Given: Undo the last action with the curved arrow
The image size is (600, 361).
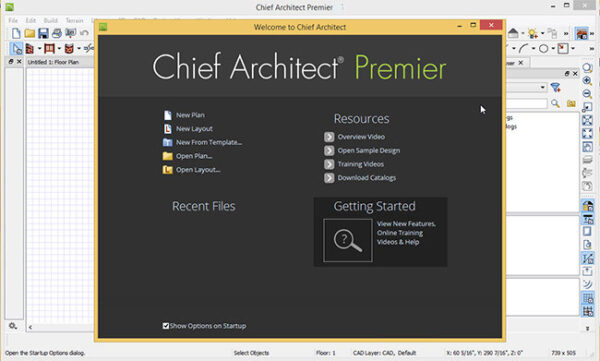Looking at the screenshot, I should click(84, 33).
